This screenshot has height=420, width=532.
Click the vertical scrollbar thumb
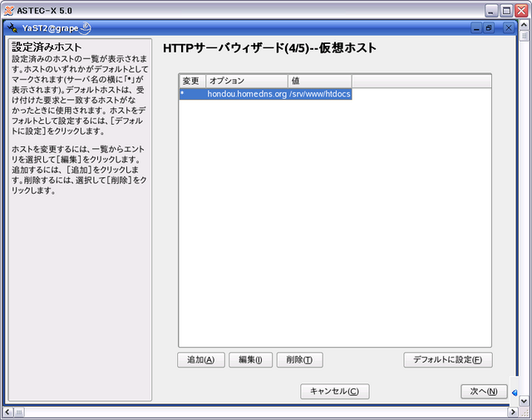tap(524, 37)
